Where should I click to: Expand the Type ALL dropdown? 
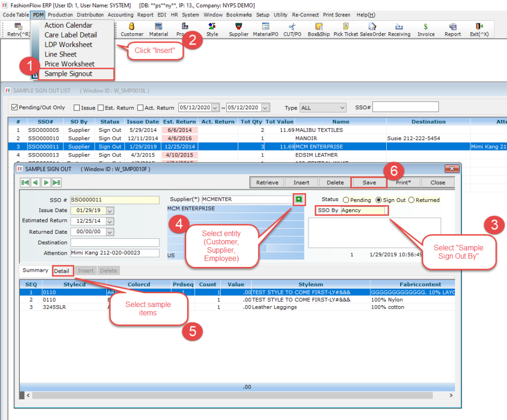pos(343,107)
